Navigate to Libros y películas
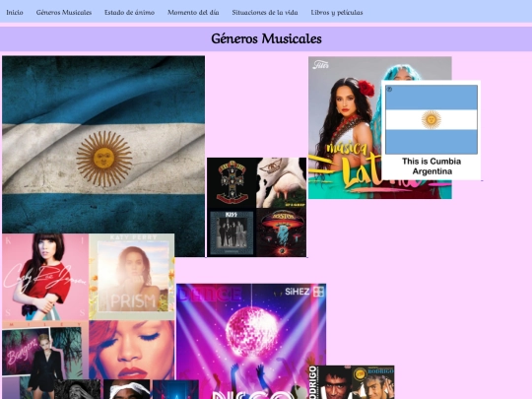 point(337,13)
